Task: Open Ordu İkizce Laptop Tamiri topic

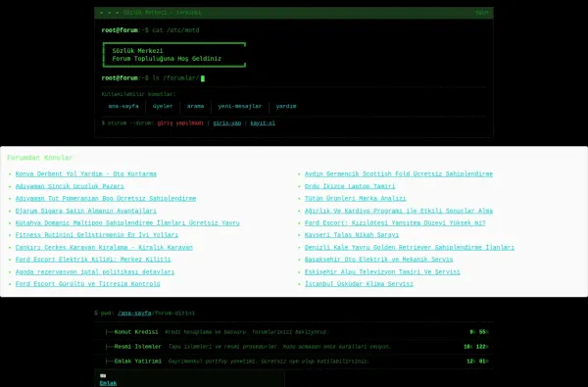Action: [350, 186]
